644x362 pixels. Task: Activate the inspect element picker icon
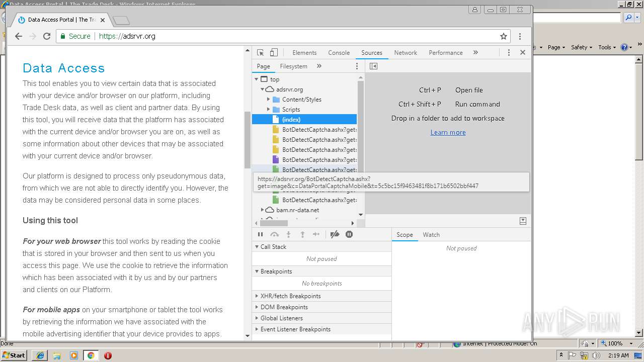point(260,52)
